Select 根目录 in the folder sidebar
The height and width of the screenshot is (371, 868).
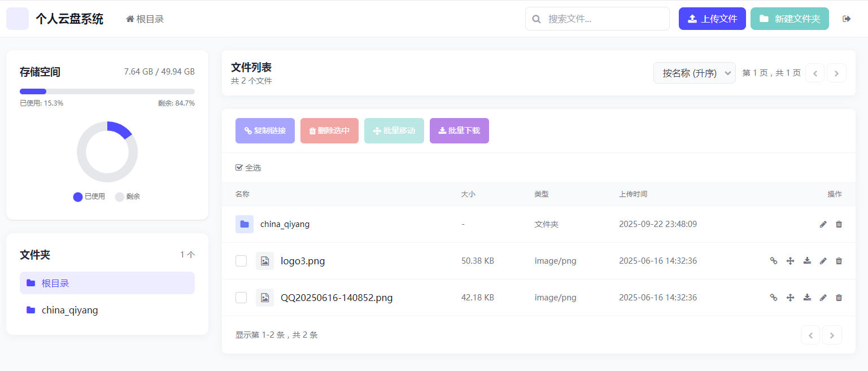point(107,283)
